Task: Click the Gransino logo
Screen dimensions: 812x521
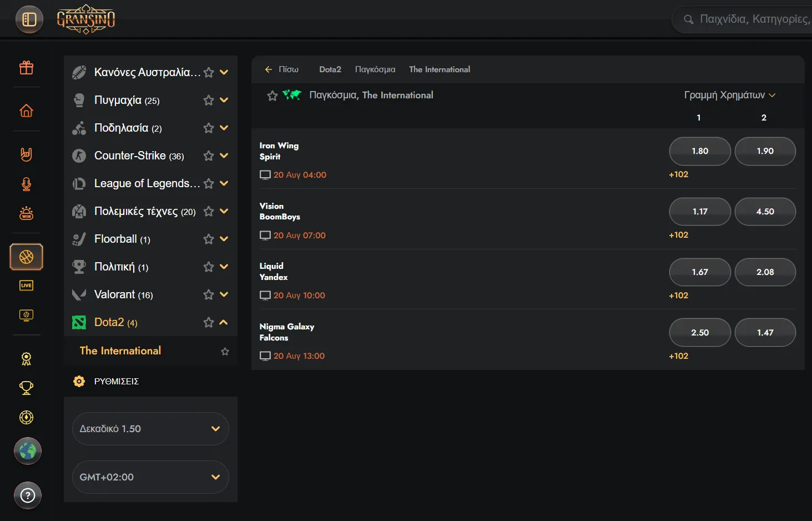Action: pyautogui.click(x=86, y=19)
